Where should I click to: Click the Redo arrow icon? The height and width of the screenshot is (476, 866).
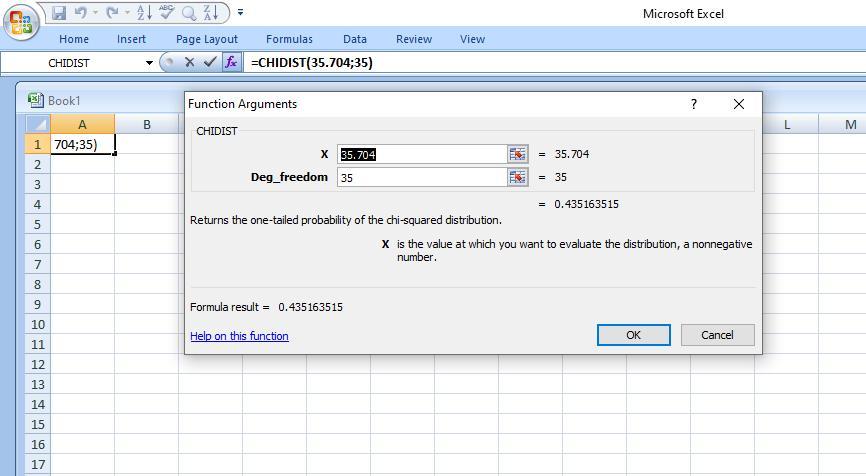[x=112, y=13]
